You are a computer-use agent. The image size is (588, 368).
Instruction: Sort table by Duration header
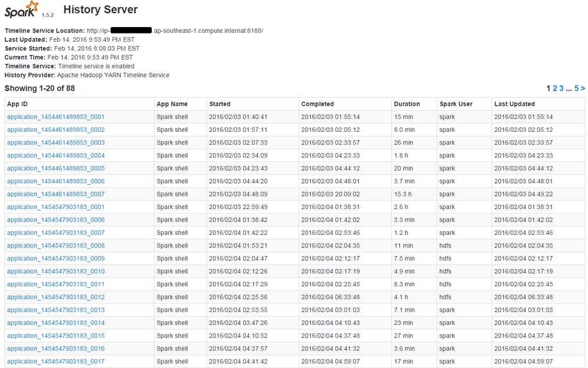pos(407,104)
